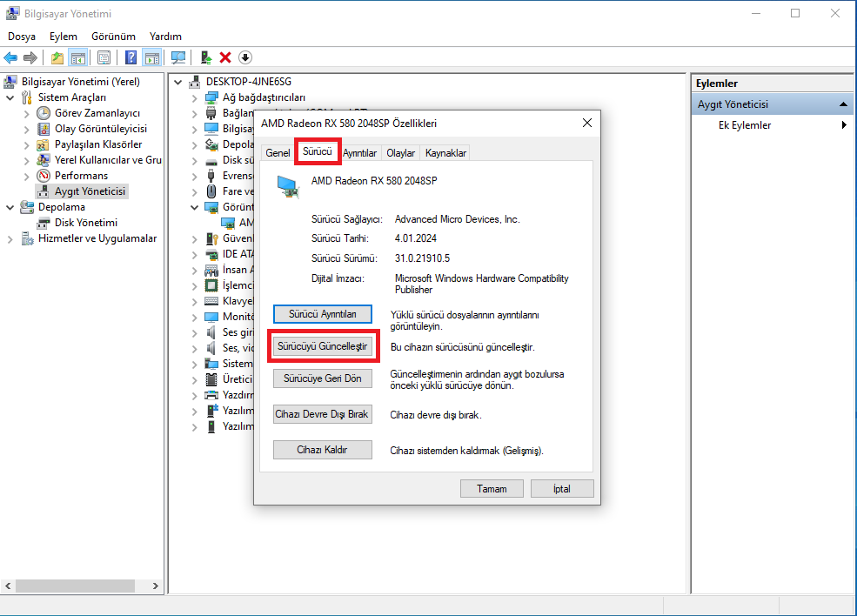The image size is (857, 616).
Task: Select the Bilgisayar Yönetimi (Yerel) root node
Action: tap(81, 82)
